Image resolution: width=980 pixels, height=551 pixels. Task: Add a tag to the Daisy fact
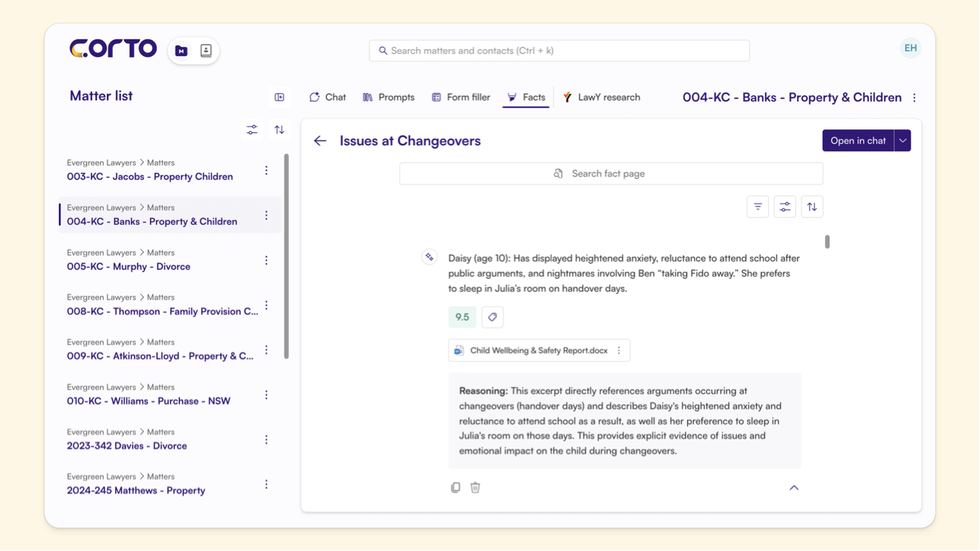(x=493, y=317)
